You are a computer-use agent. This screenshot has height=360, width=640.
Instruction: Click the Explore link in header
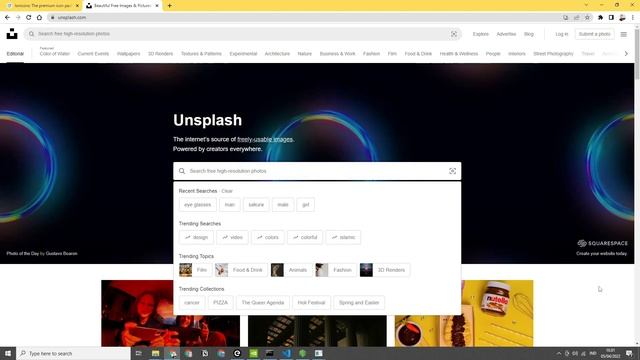pos(480,34)
